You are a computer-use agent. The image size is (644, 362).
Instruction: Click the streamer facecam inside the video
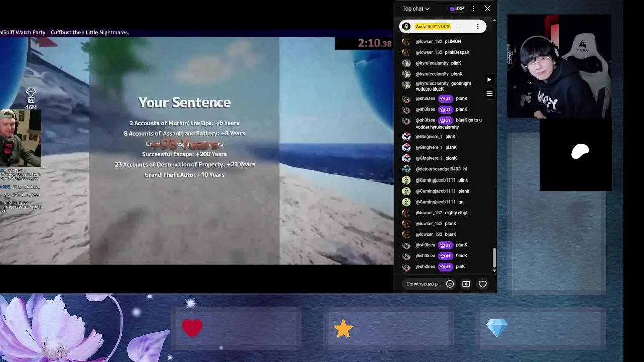pyautogui.click(x=20, y=138)
